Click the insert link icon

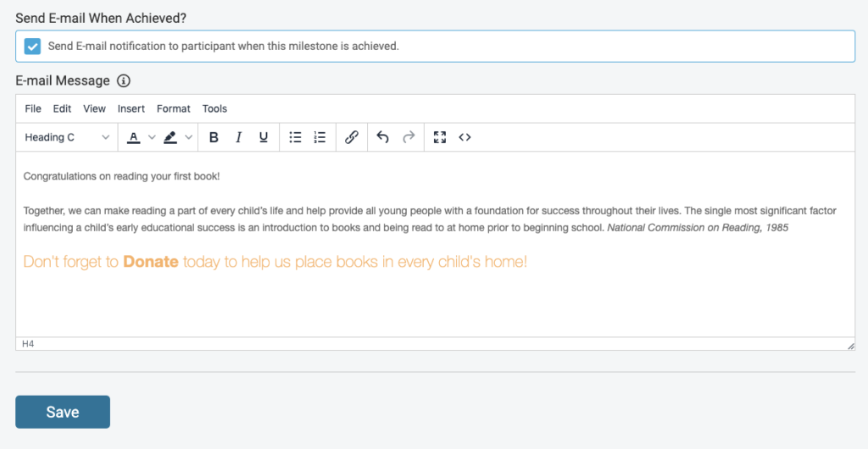pos(352,137)
